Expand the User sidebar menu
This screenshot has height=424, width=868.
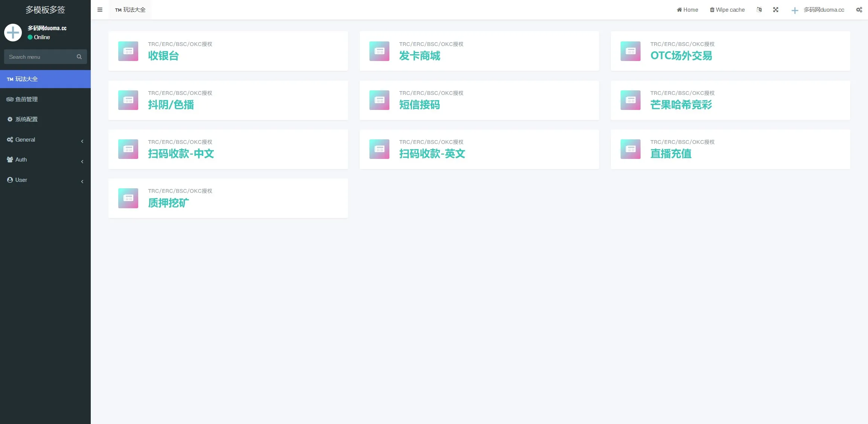click(x=45, y=180)
